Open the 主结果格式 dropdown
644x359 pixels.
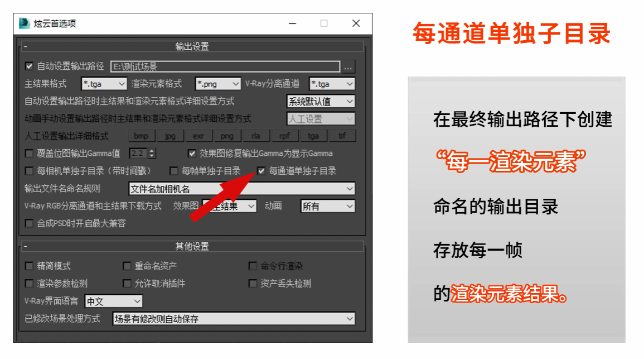tap(104, 84)
